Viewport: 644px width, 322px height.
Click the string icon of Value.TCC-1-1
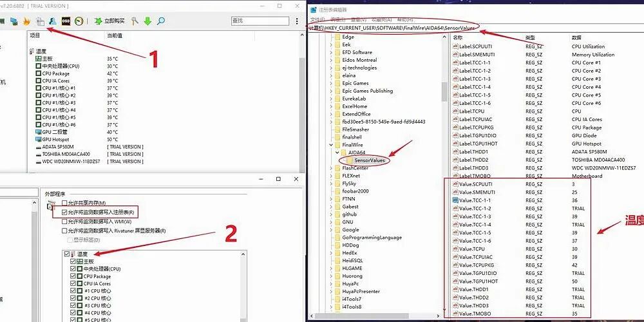pyautogui.click(x=455, y=200)
